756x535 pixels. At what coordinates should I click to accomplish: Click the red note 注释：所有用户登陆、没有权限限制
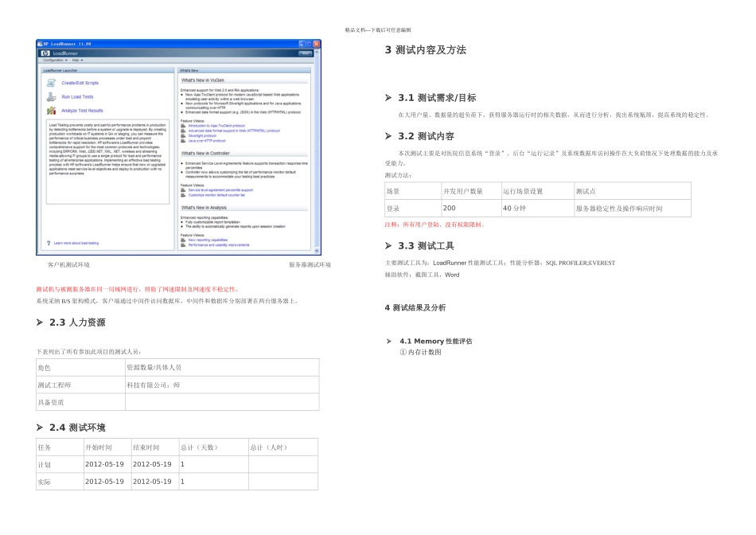(x=435, y=225)
